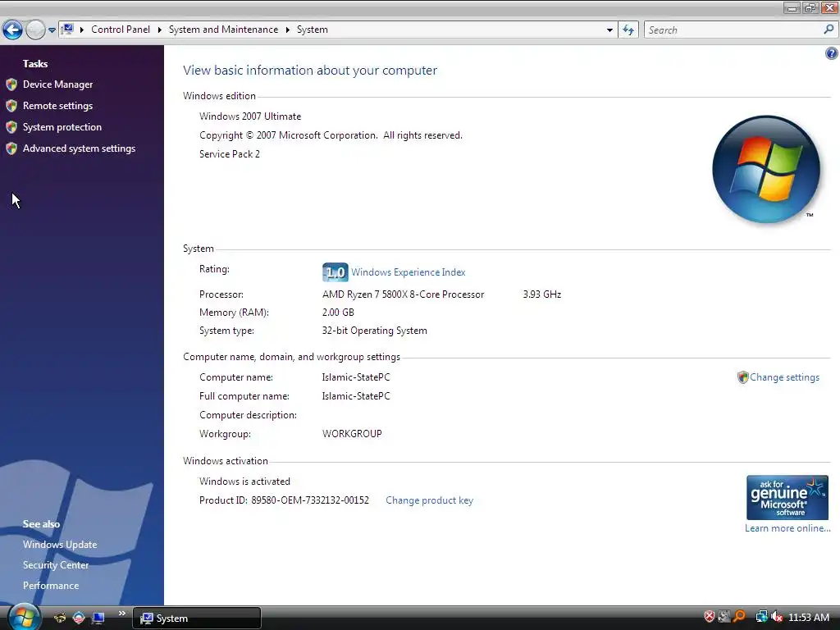
Task: Click the Forward navigation arrow button
Action: [x=35, y=30]
